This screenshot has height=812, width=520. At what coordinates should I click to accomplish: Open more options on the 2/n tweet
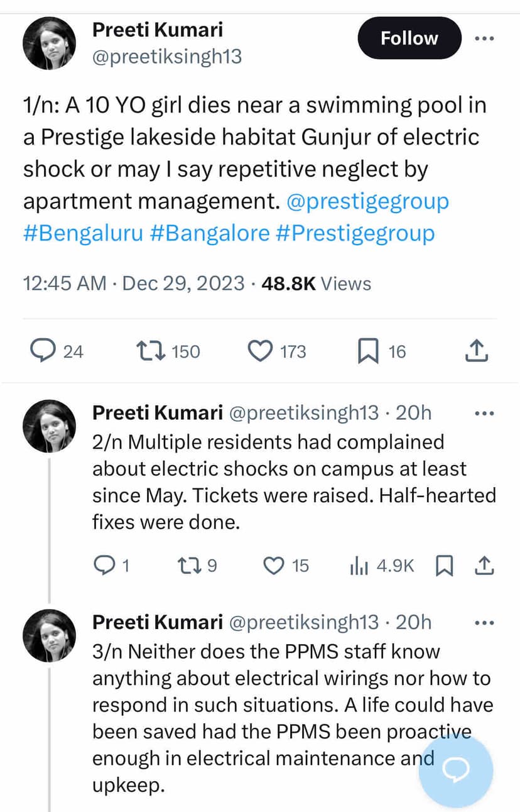click(484, 414)
